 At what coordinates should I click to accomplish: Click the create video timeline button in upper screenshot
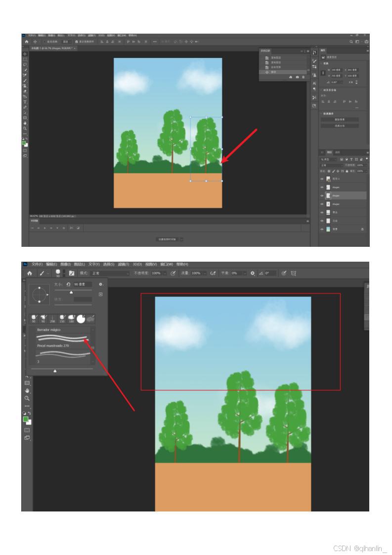167,239
